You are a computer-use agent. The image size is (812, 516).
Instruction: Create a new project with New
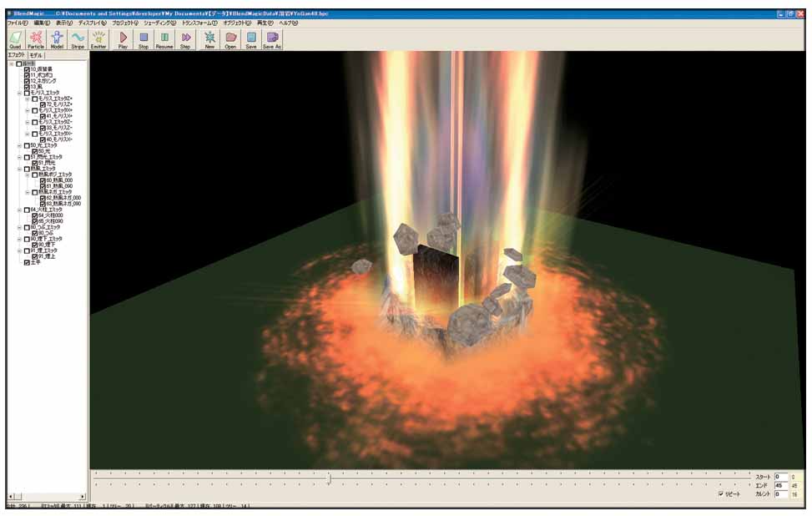pyautogui.click(x=209, y=39)
